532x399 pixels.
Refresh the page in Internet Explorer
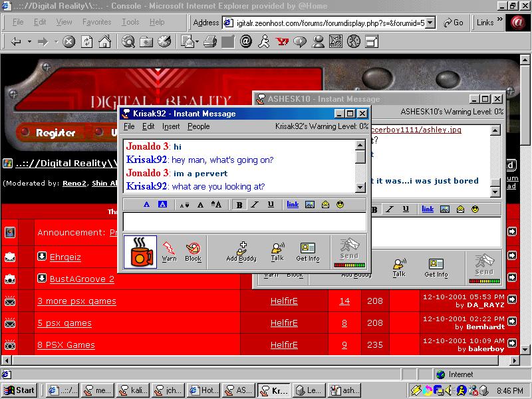[87, 42]
